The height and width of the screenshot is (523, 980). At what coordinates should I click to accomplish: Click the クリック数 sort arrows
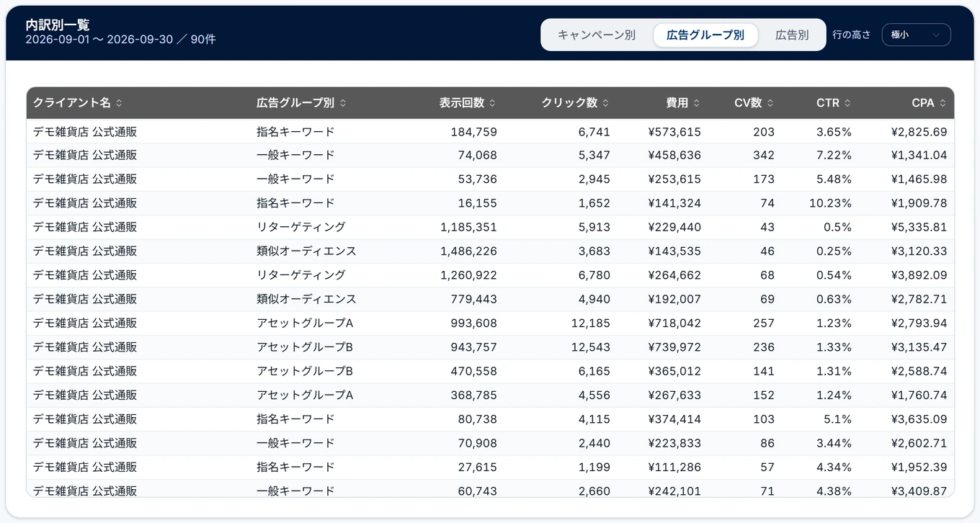pyautogui.click(x=605, y=103)
